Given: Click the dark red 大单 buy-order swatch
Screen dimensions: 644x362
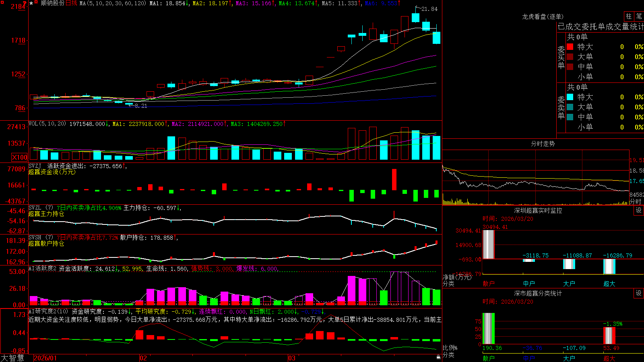Looking at the screenshot, I should point(570,57).
